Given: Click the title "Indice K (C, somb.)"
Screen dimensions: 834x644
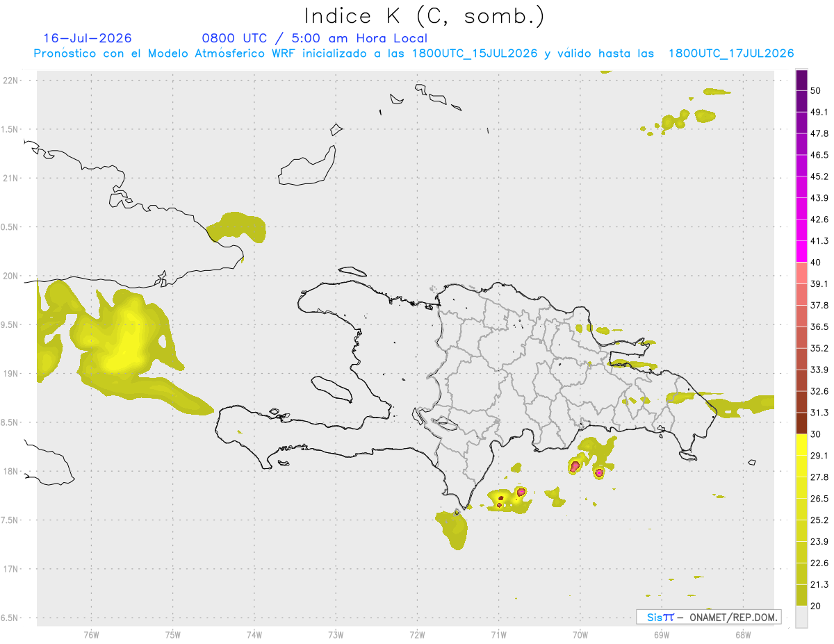Looking at the screenshot, I should [x=425, y=17].
